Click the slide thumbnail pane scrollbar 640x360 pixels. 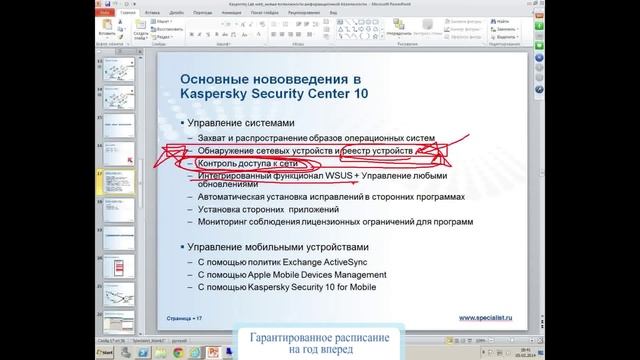coord(140,184)
